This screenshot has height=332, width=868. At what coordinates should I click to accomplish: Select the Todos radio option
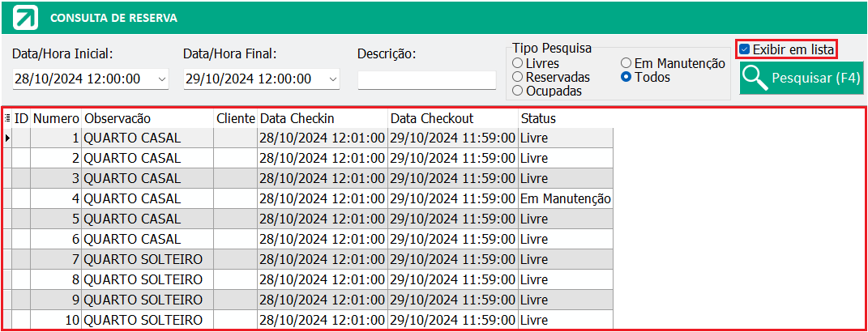pyautogui.click(x=626, y=77)
